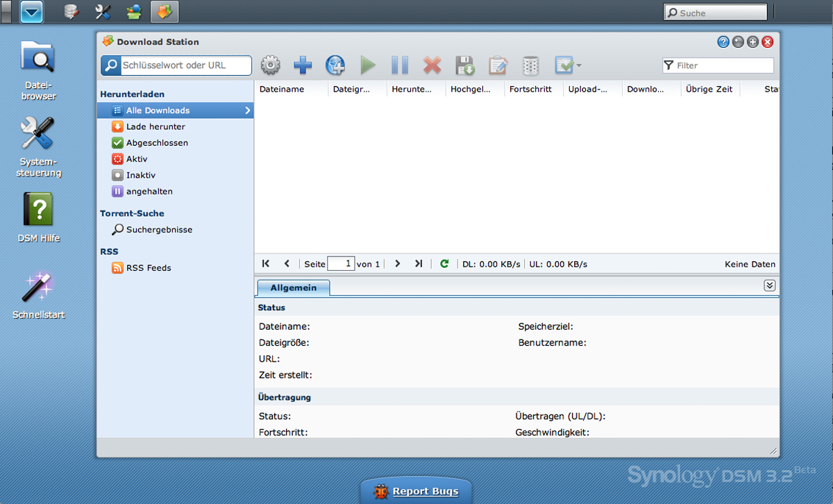This screenshot has width=833, height=504.
Task: Click the green refresh icon
Action: (x=444, y=264)
